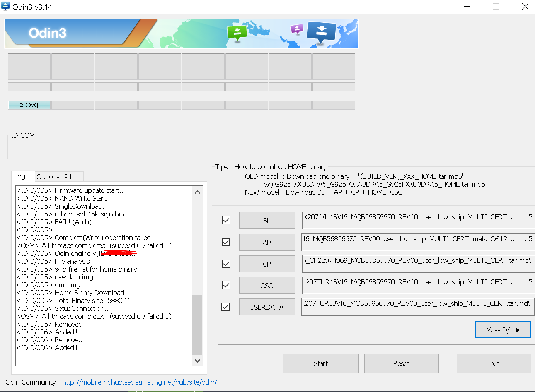The image size is (535, 392).
Task: Open the CSC file browse button
Action: [267, 286]
